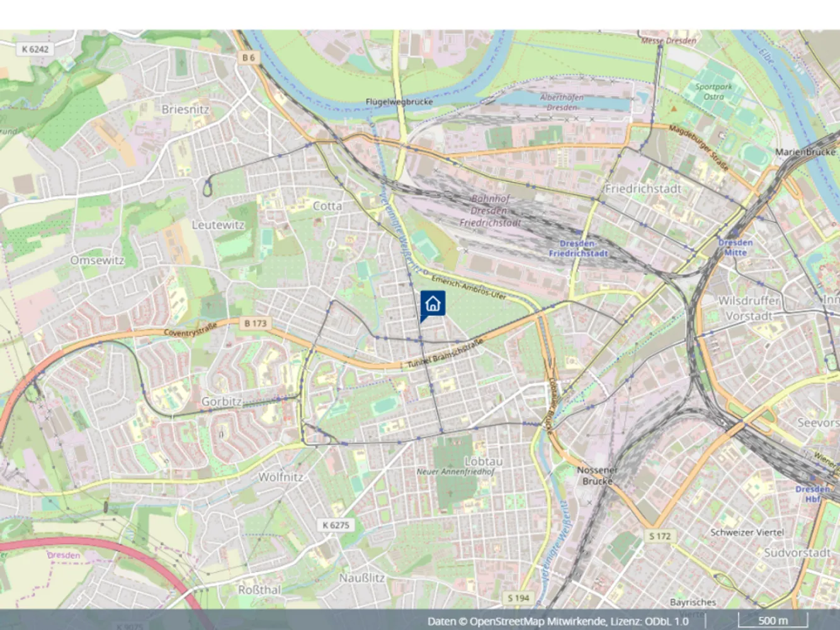Image resolution: width=840 pixels, height=630 pixels.
Task: Click the Messe Dresden label
Action: tap(669, 41)
